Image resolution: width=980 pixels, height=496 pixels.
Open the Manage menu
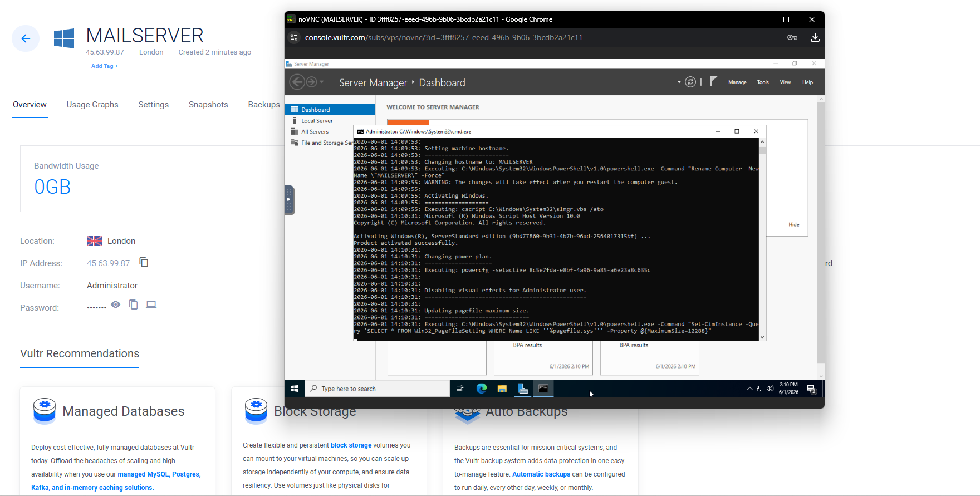click(x=737, y=82)
